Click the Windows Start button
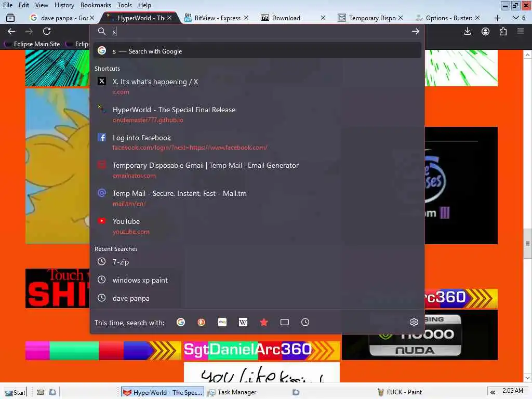 coord(15,392)
